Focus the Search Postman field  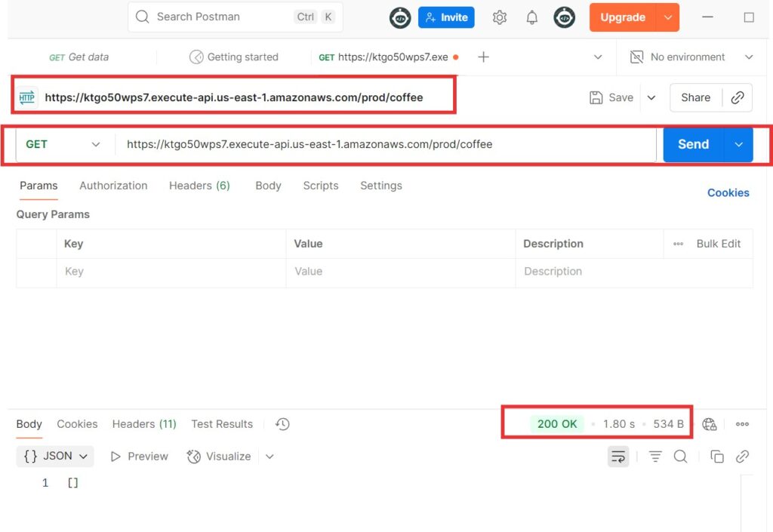(236, 17)
